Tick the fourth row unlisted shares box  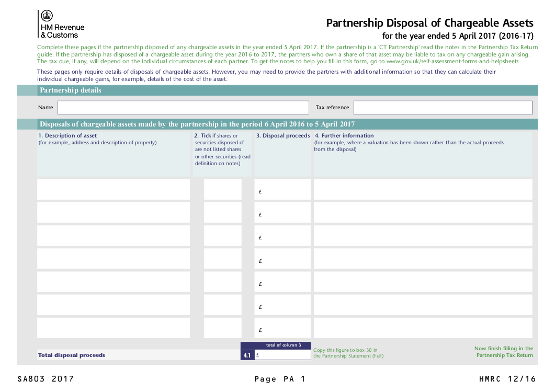coord(223,259)
